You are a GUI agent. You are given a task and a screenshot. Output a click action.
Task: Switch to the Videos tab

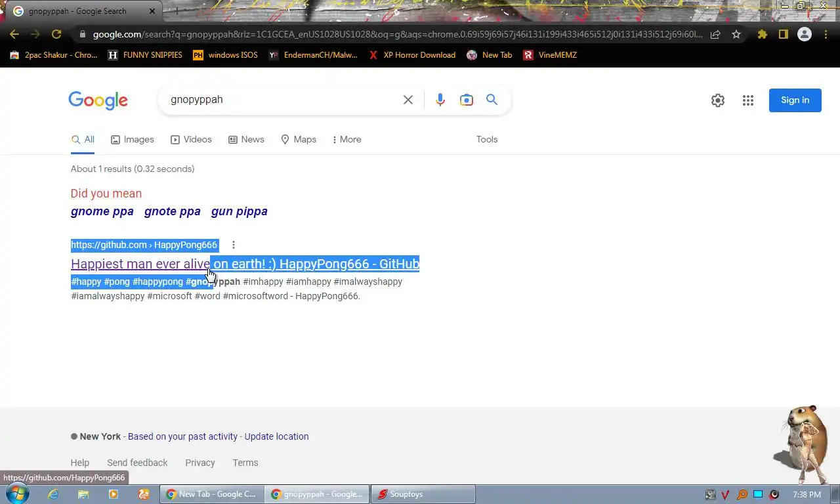(x=191, y=140)
